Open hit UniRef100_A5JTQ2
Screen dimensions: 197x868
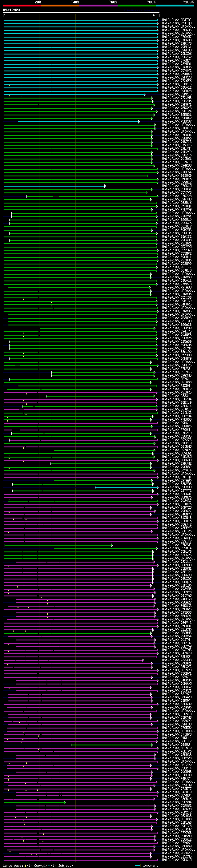177,20
